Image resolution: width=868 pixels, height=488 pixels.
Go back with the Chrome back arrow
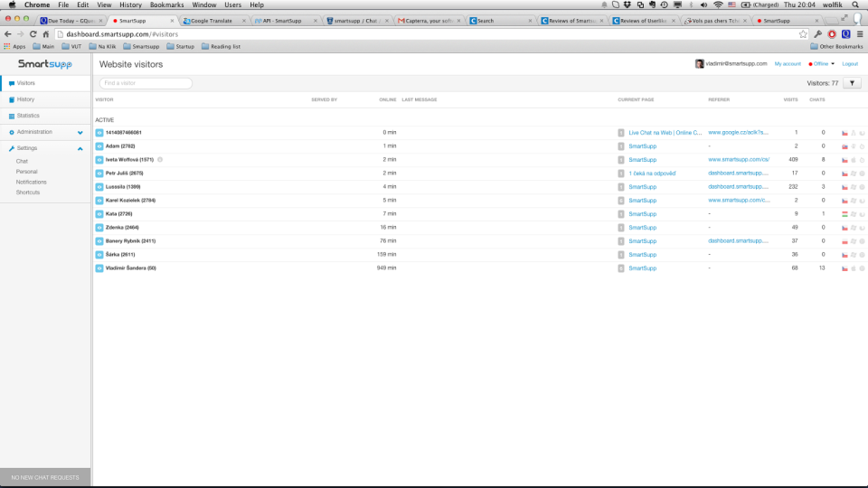pyautogui.click(x=8, y=34)
